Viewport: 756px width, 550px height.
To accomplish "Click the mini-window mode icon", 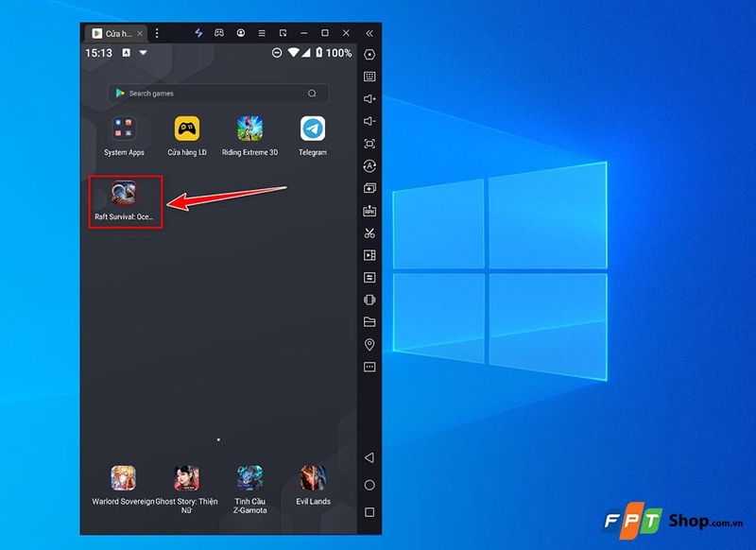I will 283,33.
